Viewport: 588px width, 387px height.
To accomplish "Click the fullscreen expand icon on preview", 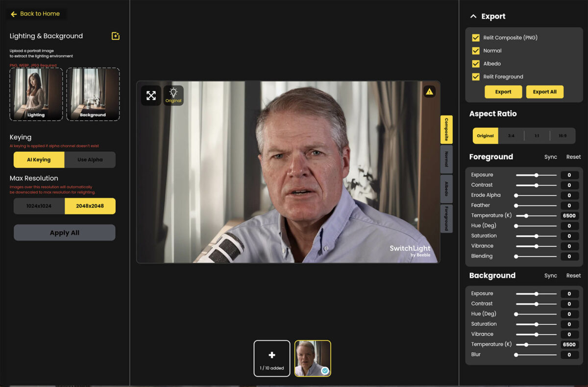I will (151, 96).
